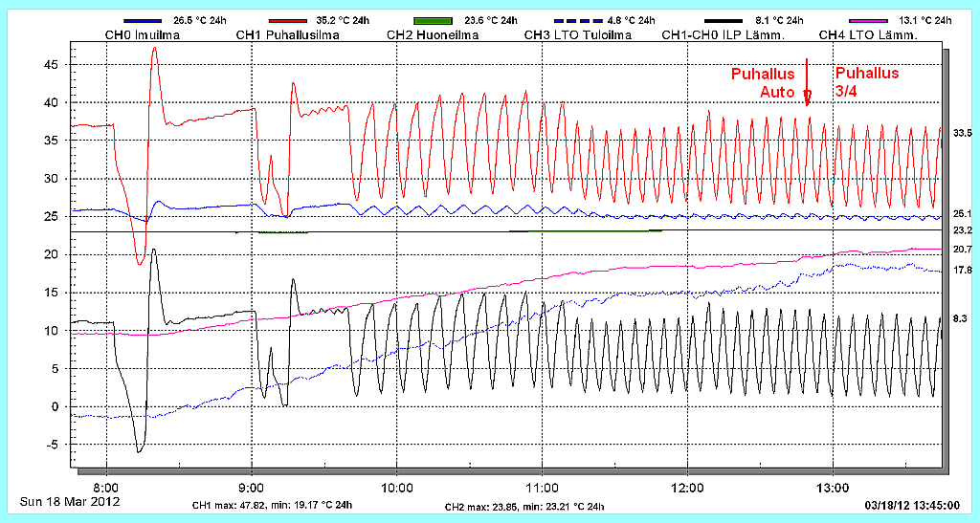
Task: Click the 0 y-axis tick label
Action: [x=55, y=407]
